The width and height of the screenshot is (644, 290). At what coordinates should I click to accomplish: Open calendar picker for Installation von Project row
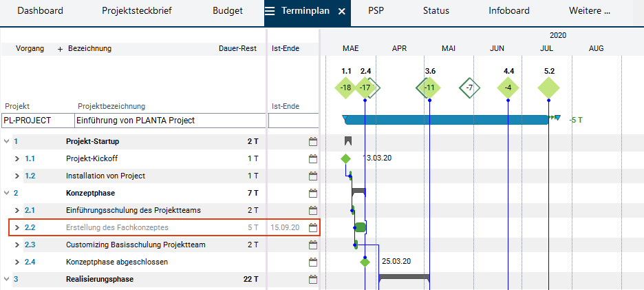pos(313,176)
